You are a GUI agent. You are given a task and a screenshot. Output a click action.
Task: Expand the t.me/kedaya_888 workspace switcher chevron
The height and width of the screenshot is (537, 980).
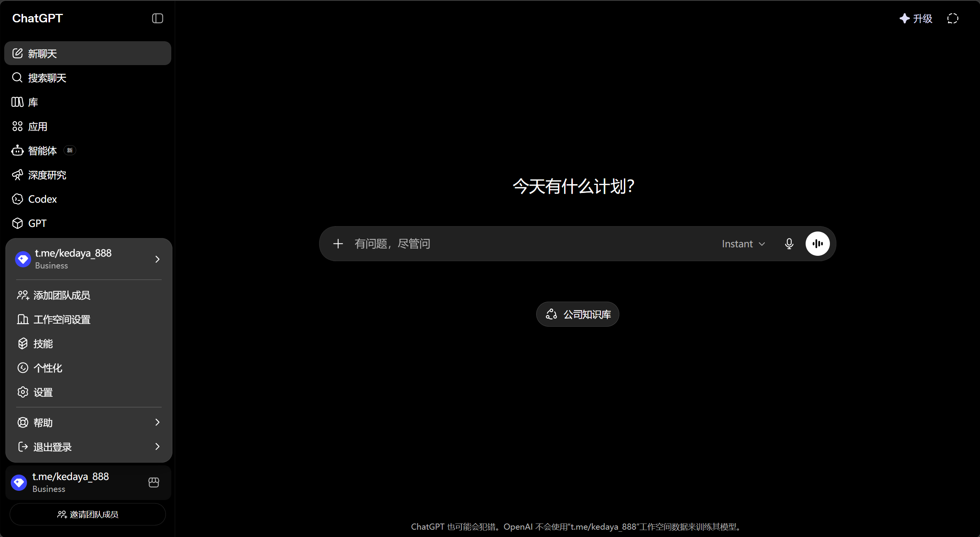pyautogui.click(x=157, y=259)
